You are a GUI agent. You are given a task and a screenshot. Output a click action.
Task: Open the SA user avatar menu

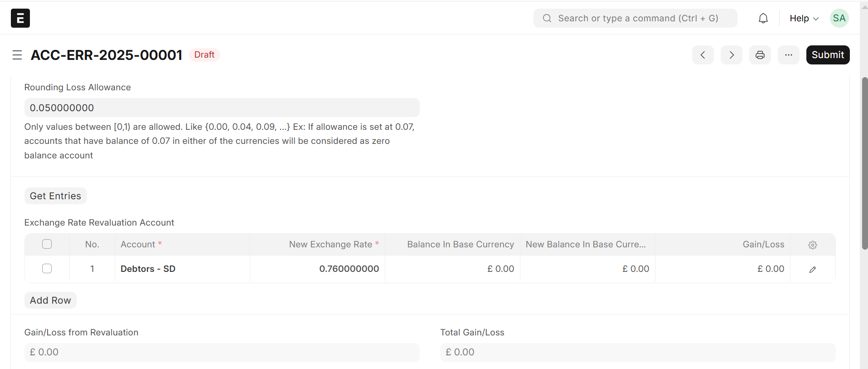tap(839, 18)
